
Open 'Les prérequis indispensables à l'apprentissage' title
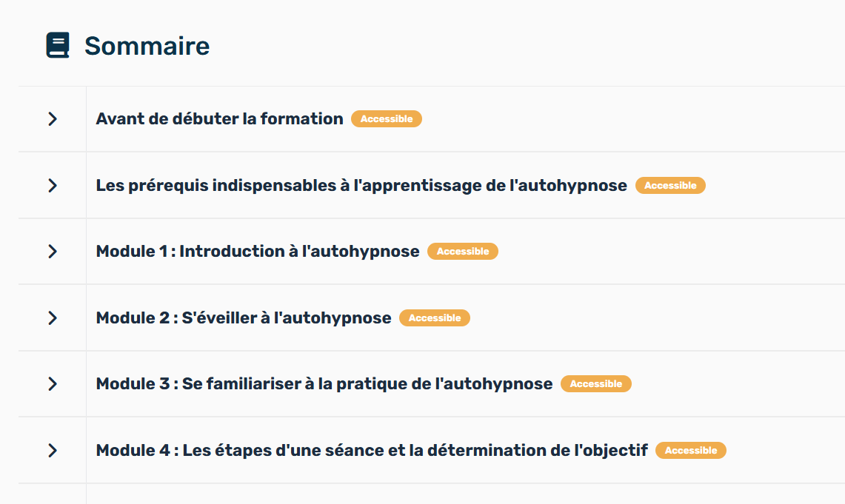click(x=361, y=185)
